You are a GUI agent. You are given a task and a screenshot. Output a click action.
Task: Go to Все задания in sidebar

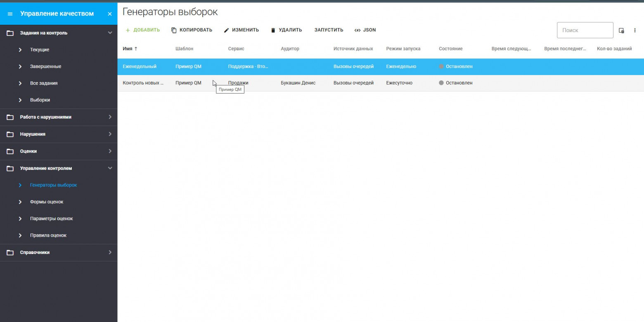pyautogui.click(x=44, y=83)
